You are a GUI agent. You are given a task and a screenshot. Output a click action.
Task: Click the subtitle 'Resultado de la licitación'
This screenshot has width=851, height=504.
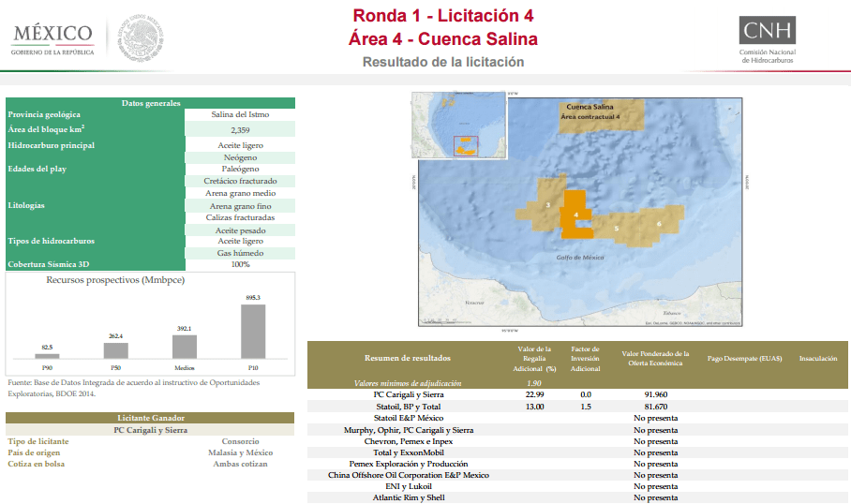coord(443,62)
